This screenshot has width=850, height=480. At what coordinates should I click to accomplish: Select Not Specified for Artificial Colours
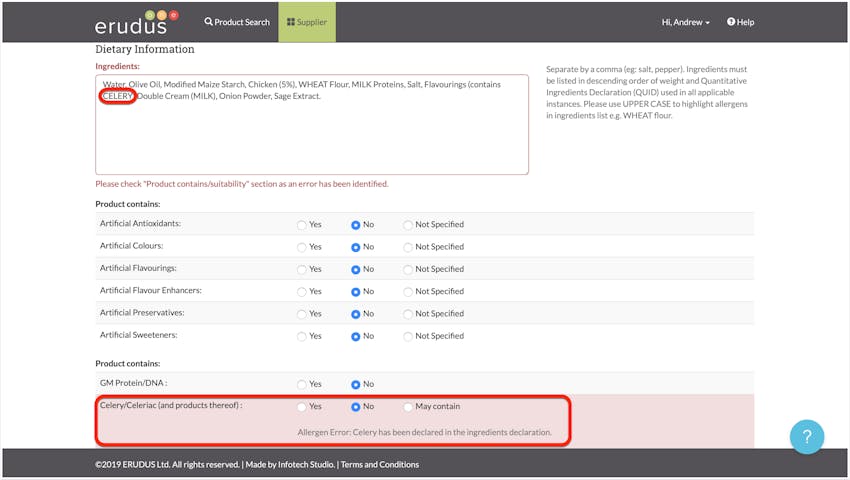408,247
